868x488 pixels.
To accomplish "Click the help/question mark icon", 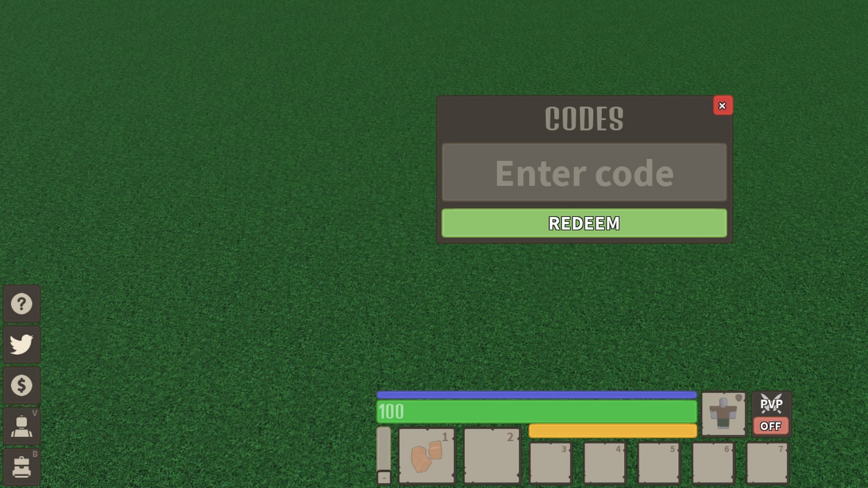I will (22, 304).
